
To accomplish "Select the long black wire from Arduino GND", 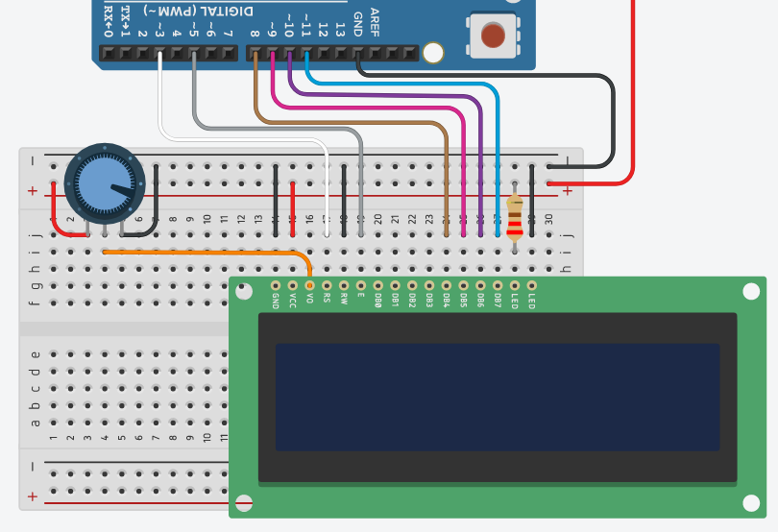I will [x=499, y=73].
